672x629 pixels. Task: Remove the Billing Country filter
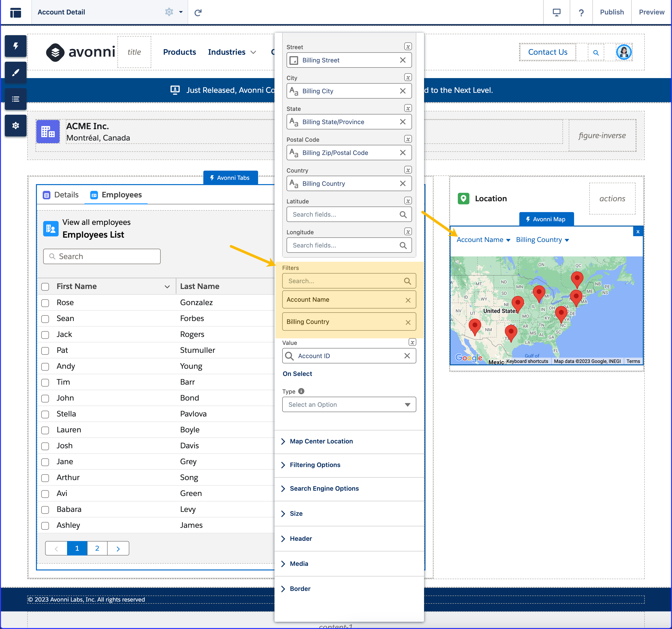(x=408, y=322)
